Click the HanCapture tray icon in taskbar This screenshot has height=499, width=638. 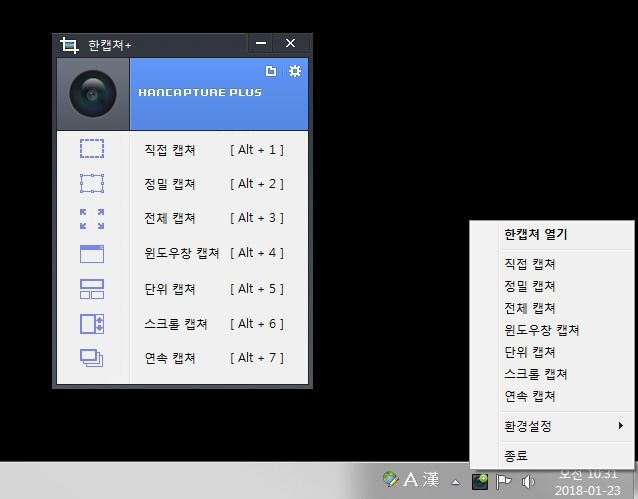(x=480, y=481)
